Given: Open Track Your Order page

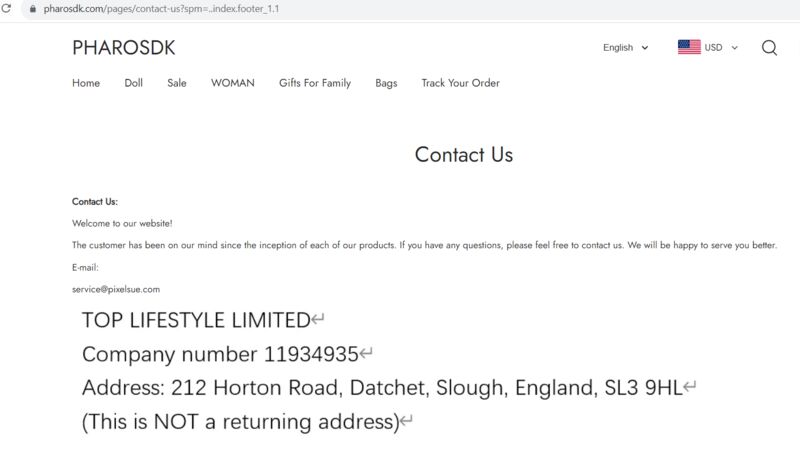Looking at the screenshot, I should coord(460,83).
